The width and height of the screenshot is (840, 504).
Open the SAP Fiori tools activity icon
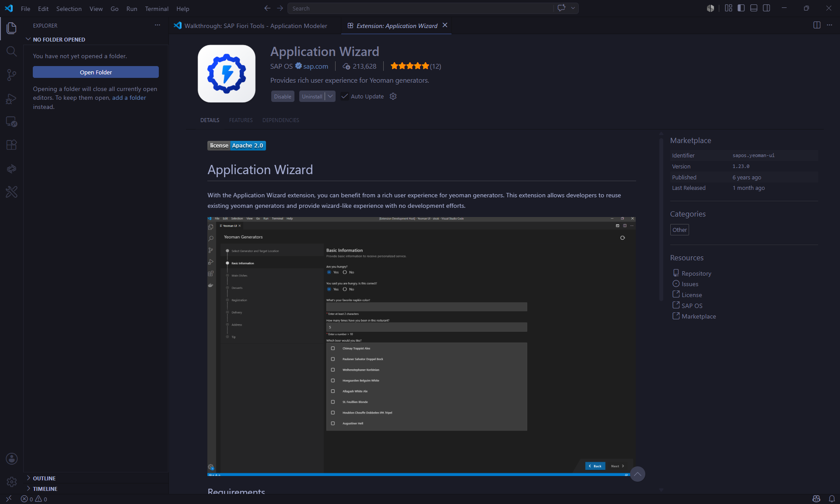point(11,168)
